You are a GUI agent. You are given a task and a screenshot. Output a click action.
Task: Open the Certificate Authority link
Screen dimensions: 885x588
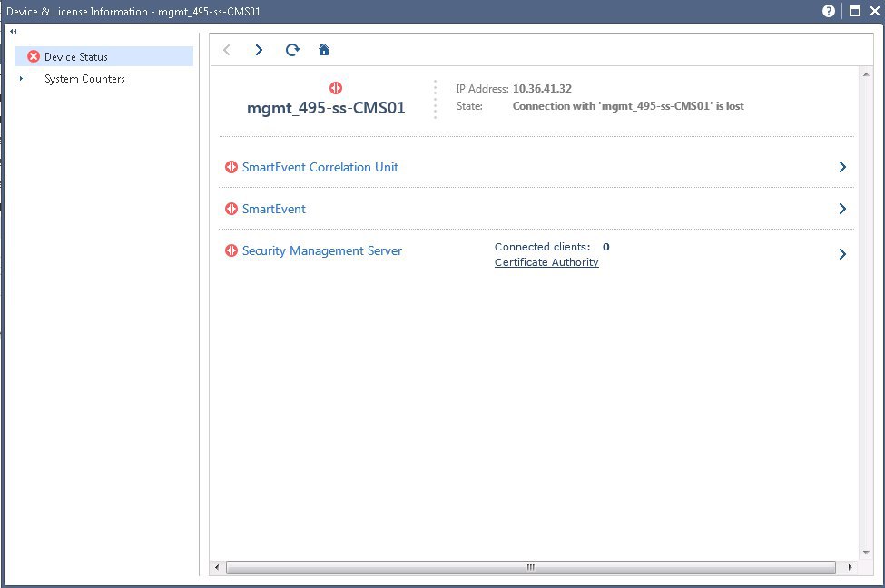point(546,262)
